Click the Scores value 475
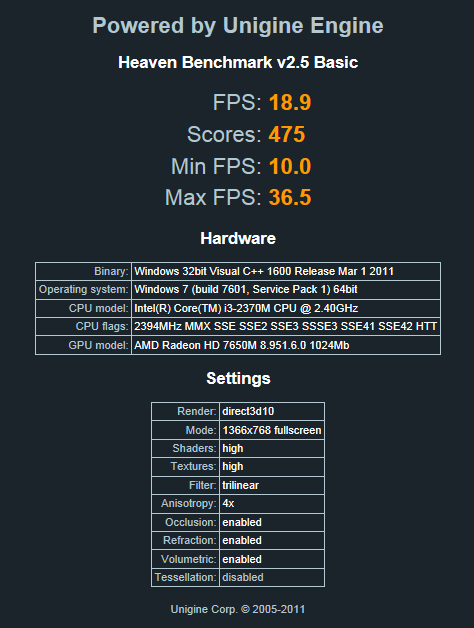This screenshot has height=628, width=474. [x=287, y=134]
